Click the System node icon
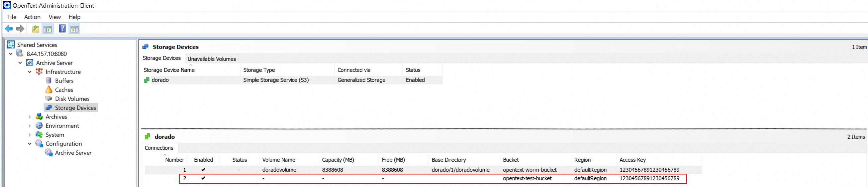868x187 pixels. click(40, 135)
